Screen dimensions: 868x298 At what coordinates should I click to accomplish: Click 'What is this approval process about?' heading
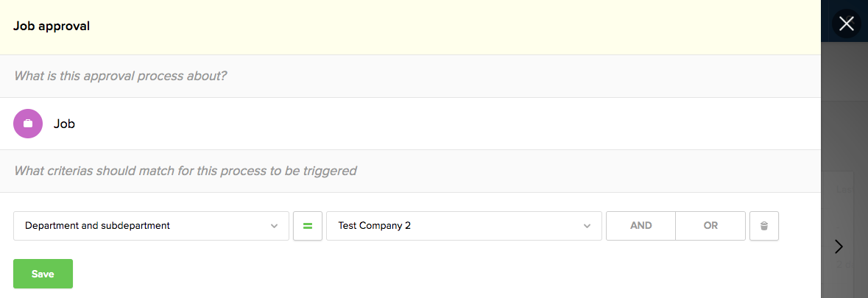(120, 76)
